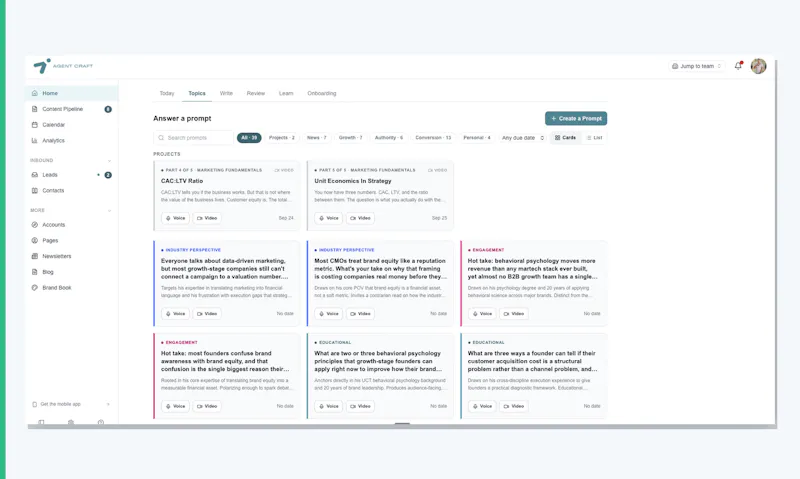This screenshot has width=800, height=479.
Task: Click Create a Prompt button
Action: click(576, 118)
